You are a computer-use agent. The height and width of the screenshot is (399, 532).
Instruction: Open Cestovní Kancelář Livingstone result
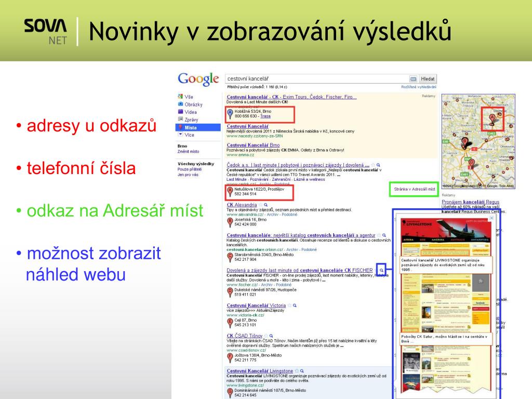click(x=260, y=371)
